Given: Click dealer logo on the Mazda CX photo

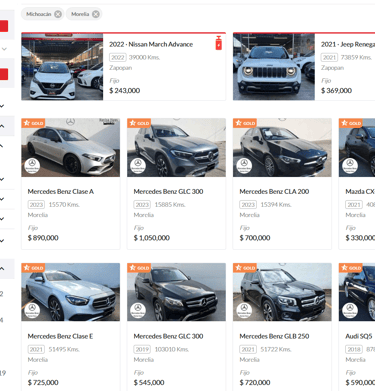Looking at the screenshot, I should [350, 166].
